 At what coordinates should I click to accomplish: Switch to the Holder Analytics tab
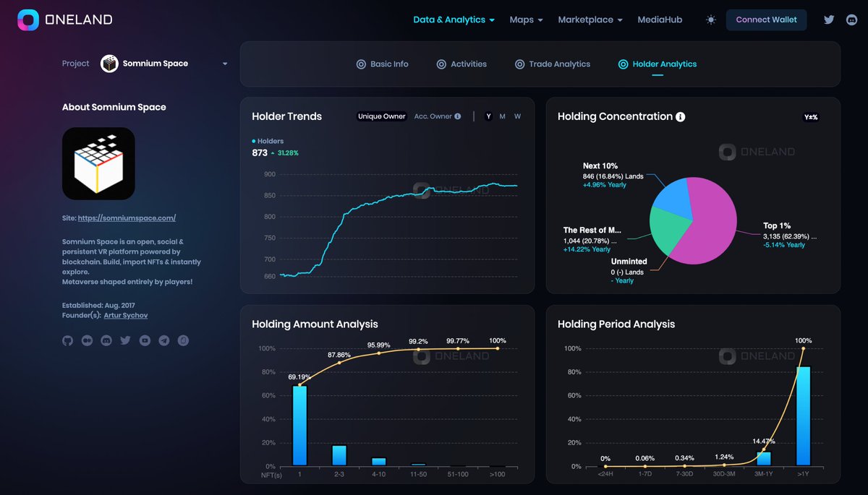pyautogui.click(x=658, y=64)
